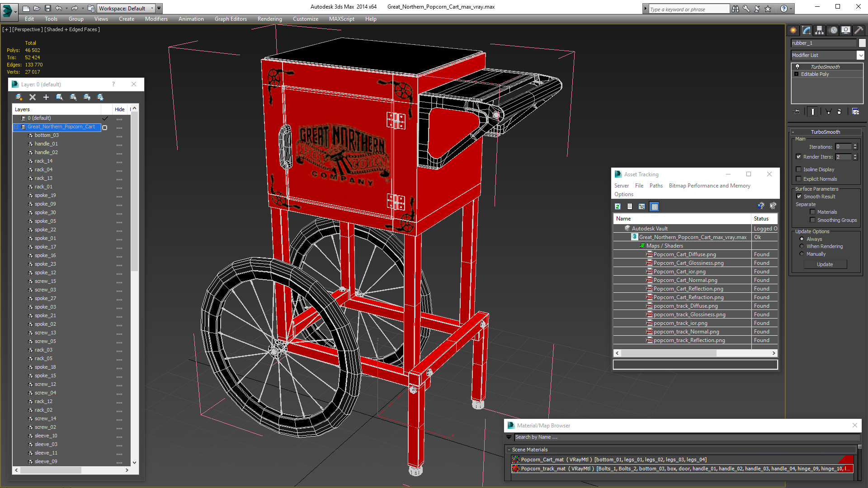Viewport: 868px width, 488px height.
Task: Collapse the Scene Materials group
Action: 509,450
